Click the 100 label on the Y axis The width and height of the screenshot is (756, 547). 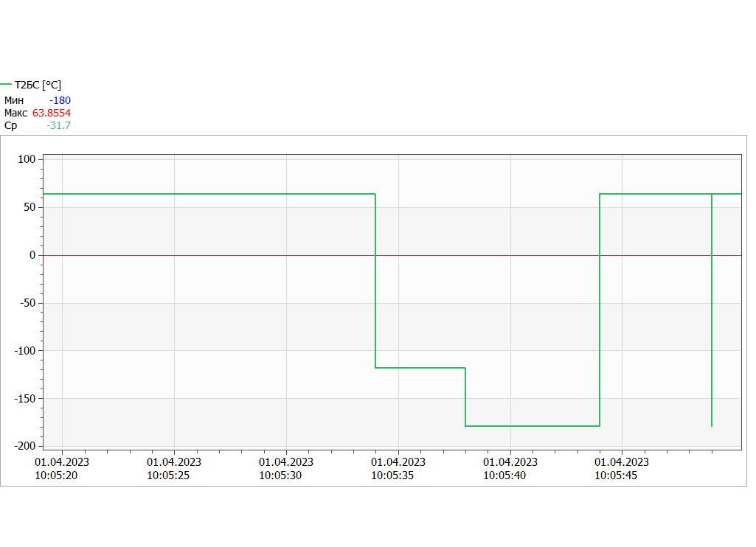click(x=27, y=159)
